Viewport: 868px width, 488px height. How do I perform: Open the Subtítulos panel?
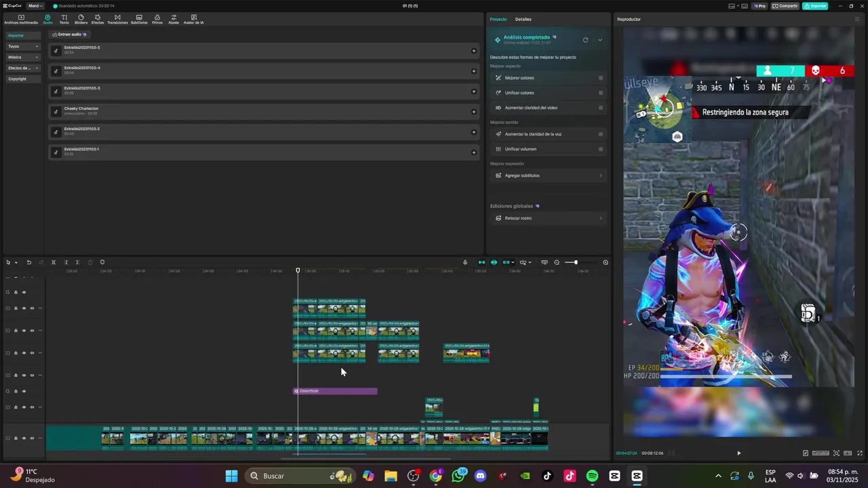pyautogui.click(x=139, y=19)
